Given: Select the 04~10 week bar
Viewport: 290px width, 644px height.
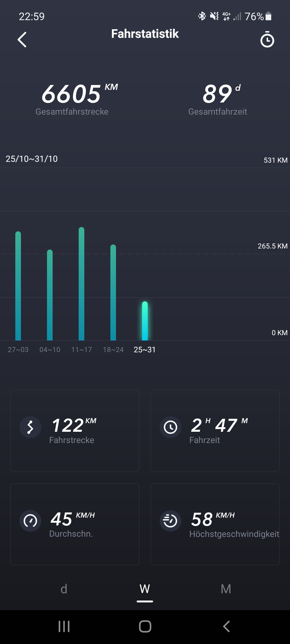Looking at the screenshot, I should (x=50, y=295).
